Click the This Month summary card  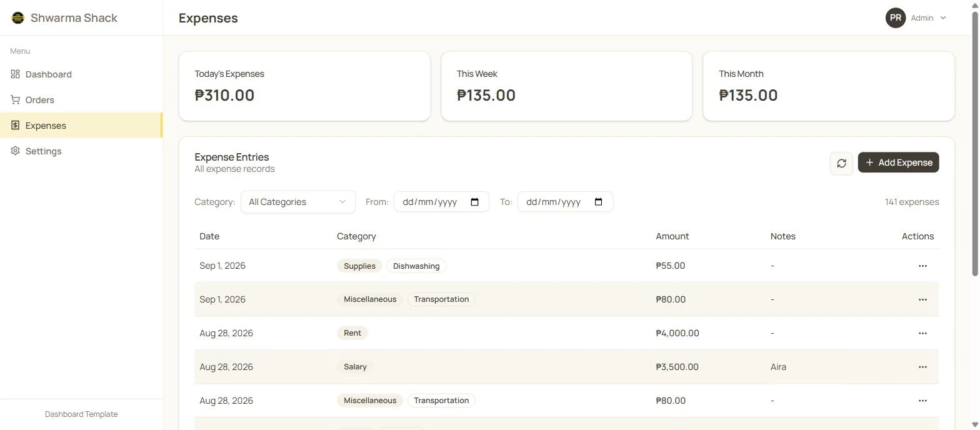point(829,86)
